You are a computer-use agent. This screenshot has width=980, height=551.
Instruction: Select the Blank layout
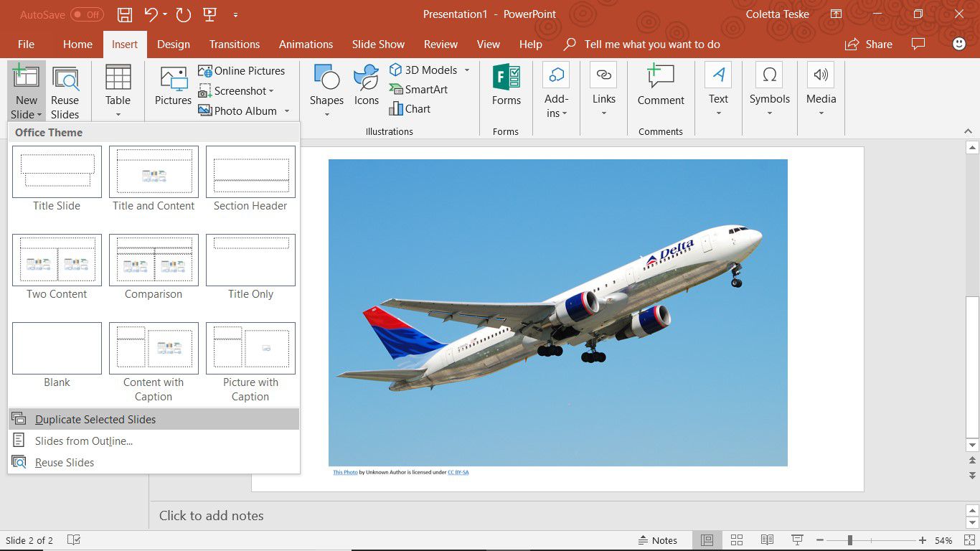coord(57,355)
